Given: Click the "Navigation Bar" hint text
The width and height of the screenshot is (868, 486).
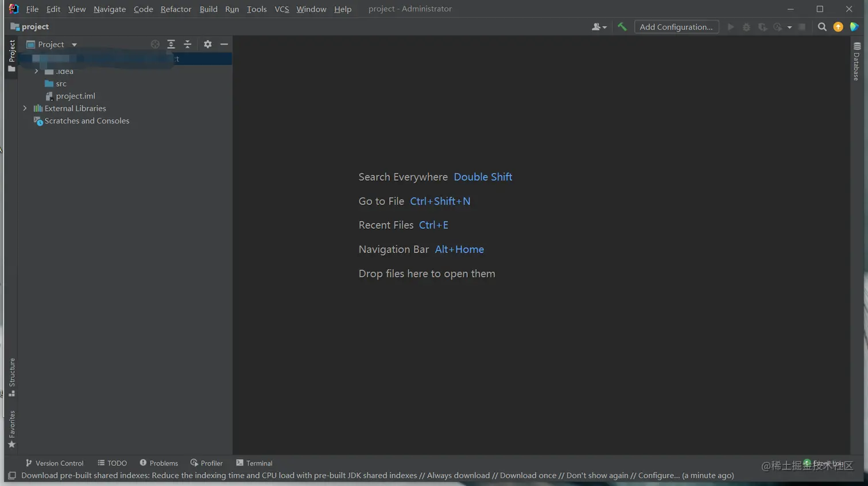Looking at the screenshot, I should coord(394,250).
